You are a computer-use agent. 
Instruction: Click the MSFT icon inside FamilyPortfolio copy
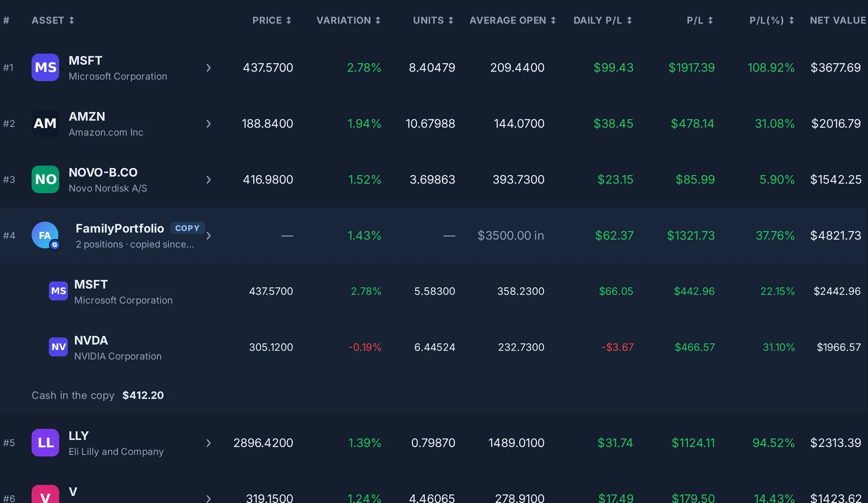tap(58, 291)
